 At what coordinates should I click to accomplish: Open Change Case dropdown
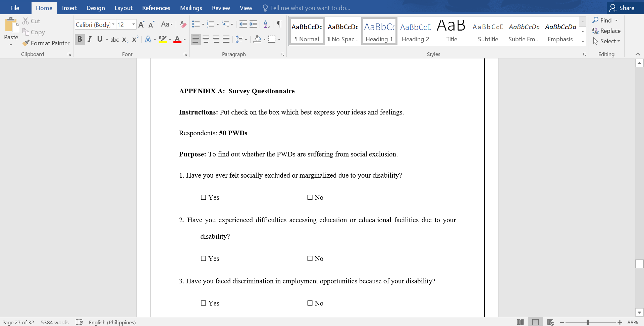tap(167, 25)
